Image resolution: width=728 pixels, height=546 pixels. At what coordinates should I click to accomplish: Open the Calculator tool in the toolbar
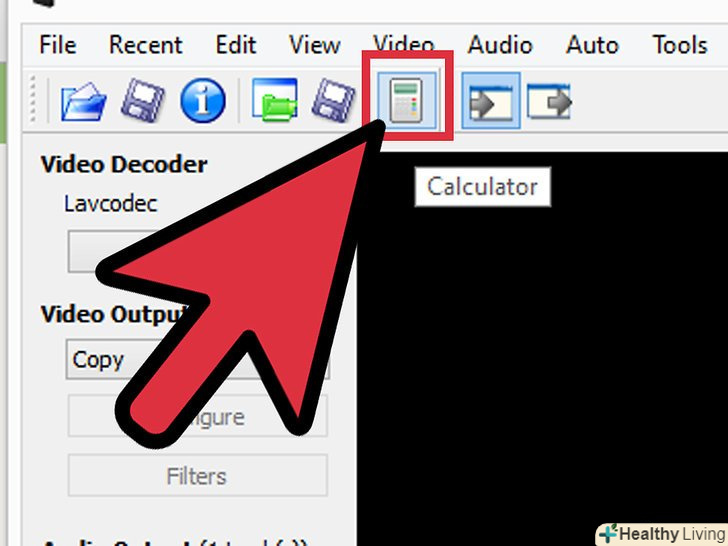[x=407, y=100]
